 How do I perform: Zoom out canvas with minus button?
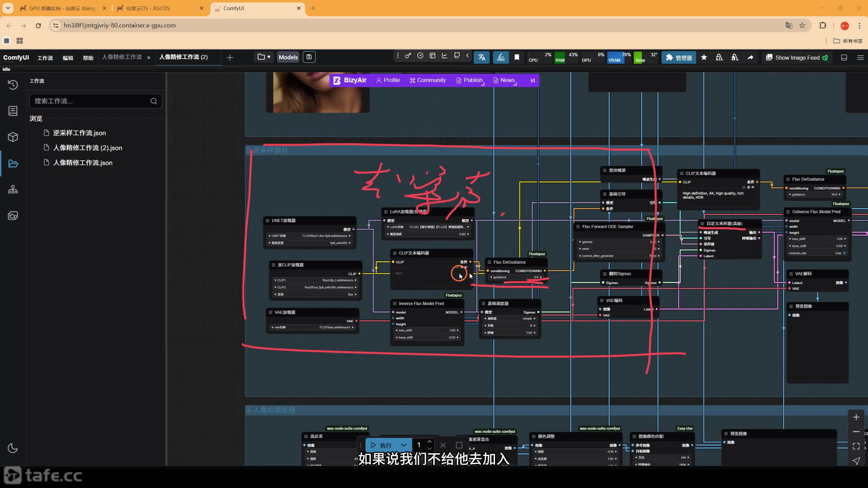pos(856,432)
